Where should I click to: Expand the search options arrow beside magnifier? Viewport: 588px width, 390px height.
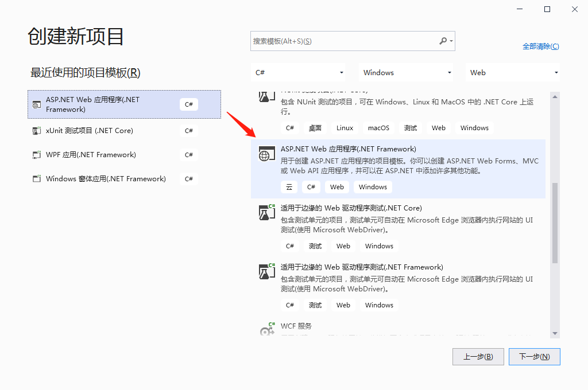(x=451, y=41)
